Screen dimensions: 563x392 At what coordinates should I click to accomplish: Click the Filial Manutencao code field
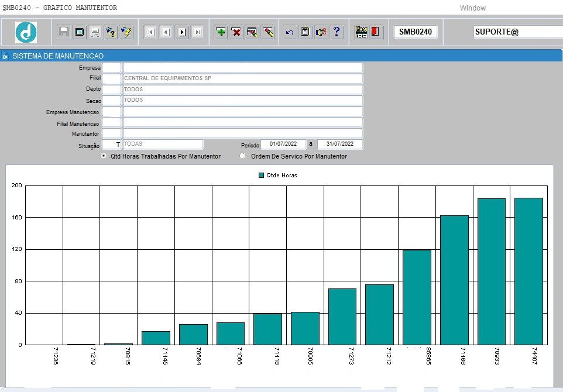click(112, 123)
